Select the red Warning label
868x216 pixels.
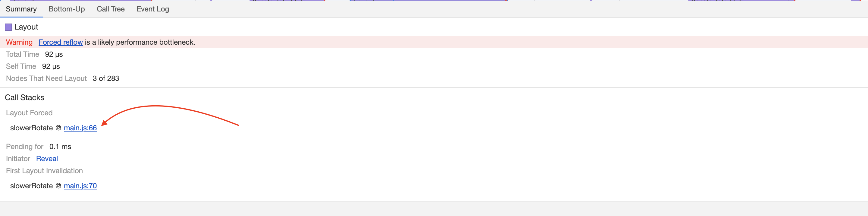click(x=19, y=42)
